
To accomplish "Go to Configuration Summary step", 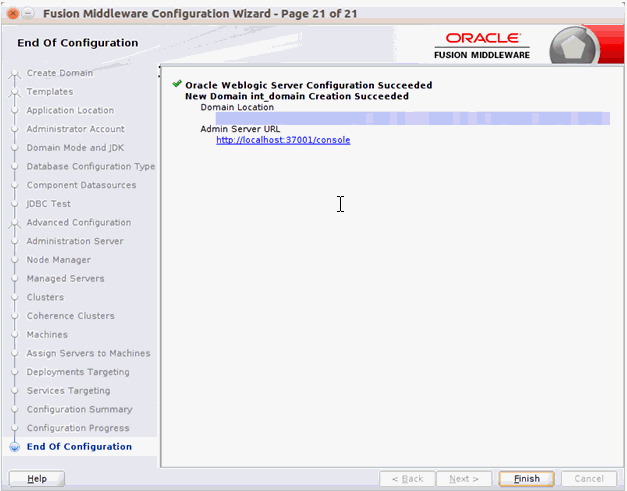I will (80, 409).
